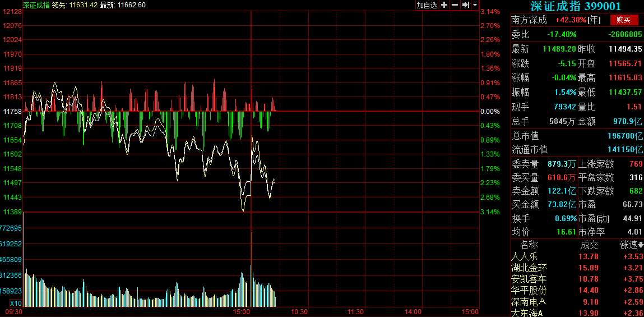Click the jump-to-end arrow icon

465,5
